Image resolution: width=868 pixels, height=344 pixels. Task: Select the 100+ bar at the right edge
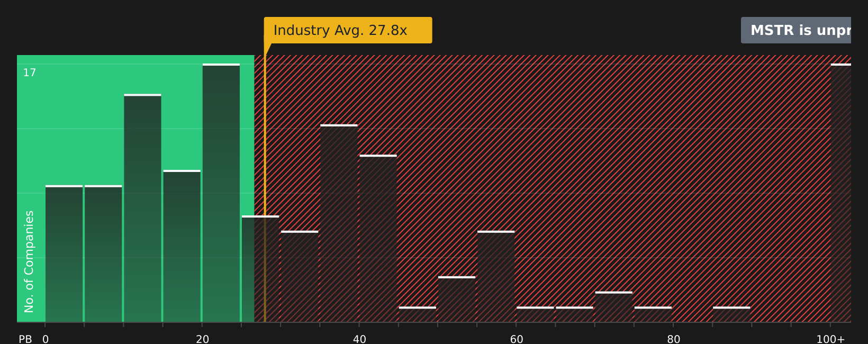(x=841, y=193)
